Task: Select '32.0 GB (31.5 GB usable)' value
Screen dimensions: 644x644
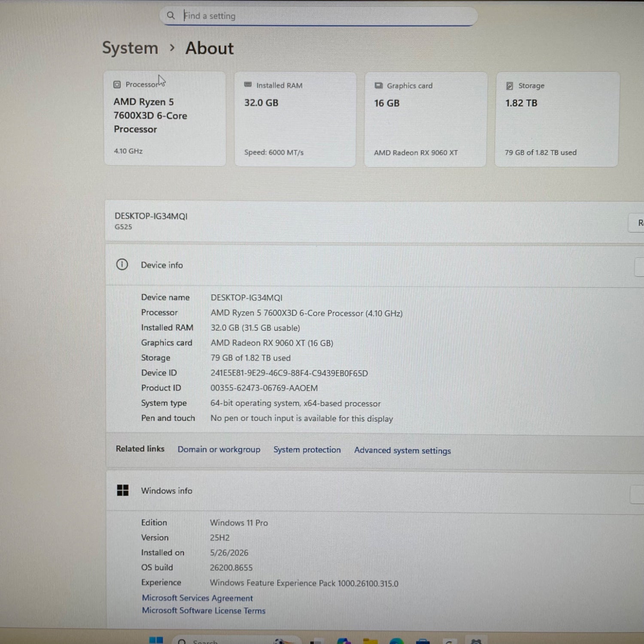Action: point(255,328)
